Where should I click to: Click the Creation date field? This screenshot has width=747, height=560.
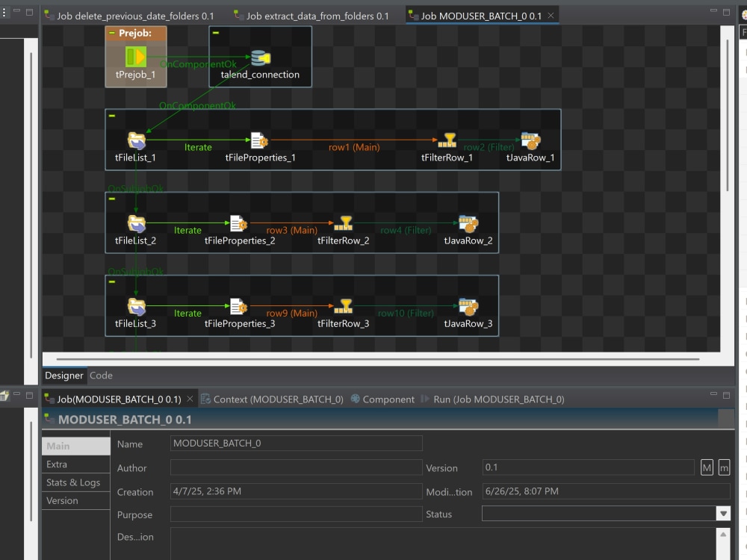pos(297,491)
